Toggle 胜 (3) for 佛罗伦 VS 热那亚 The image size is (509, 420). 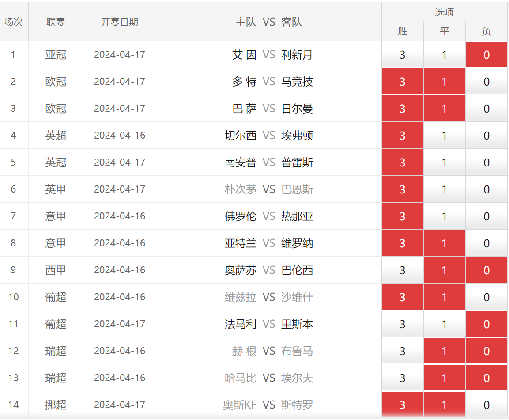coord(403,216)
